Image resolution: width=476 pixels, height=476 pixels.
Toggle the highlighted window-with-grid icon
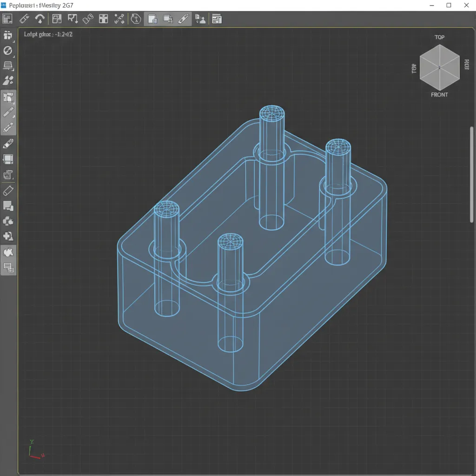click(x=152, y=19)
